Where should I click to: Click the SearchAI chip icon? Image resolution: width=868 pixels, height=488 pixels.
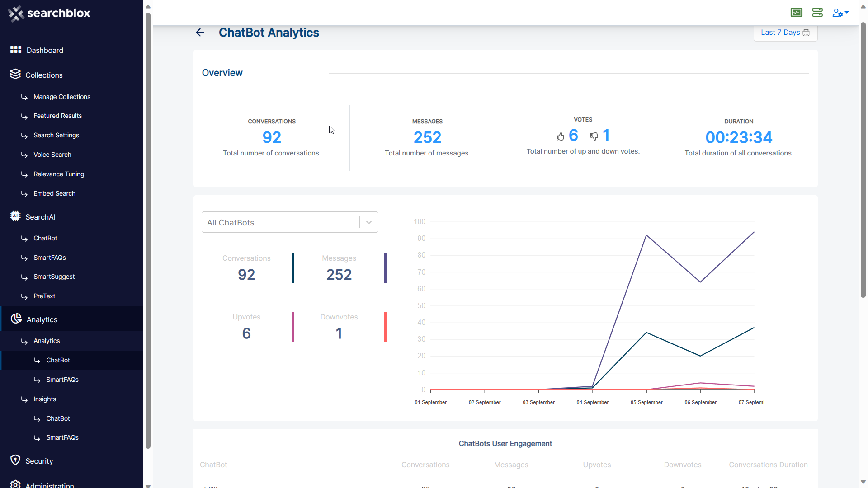[x=15, y=216]
